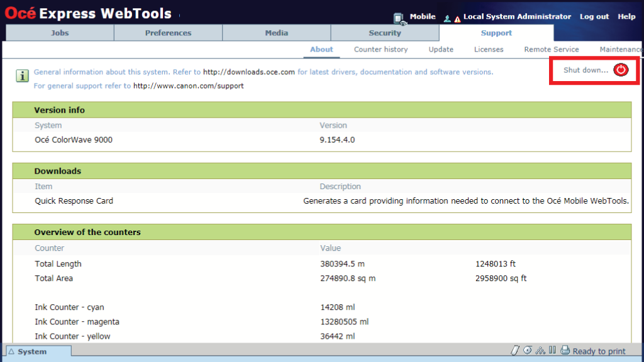Click the Item column heading in Downloads

43,186
